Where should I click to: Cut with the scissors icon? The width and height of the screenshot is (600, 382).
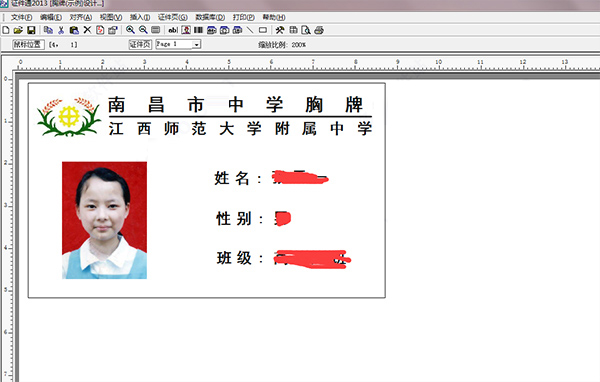tap(61, 30)
